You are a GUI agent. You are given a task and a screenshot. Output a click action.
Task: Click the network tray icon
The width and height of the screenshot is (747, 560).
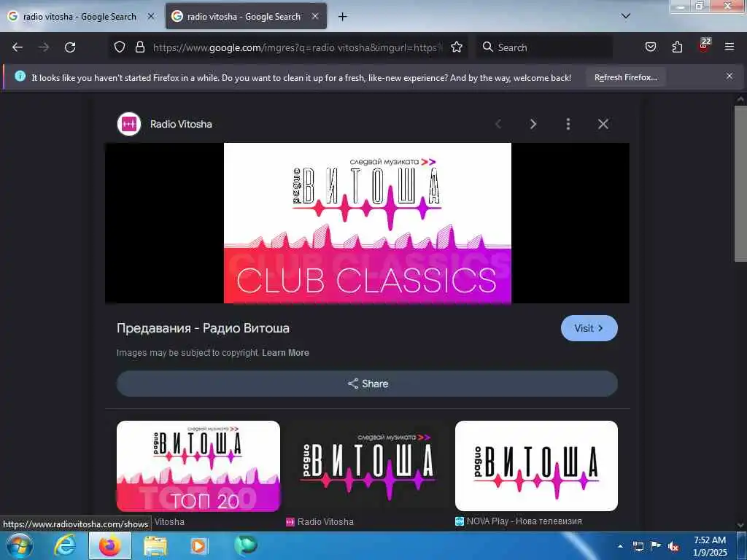point(638,547)
